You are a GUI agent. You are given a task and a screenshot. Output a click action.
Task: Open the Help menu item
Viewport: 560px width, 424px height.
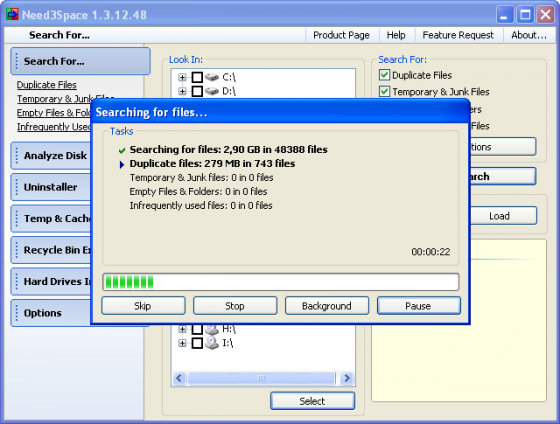tap(396, 35)
